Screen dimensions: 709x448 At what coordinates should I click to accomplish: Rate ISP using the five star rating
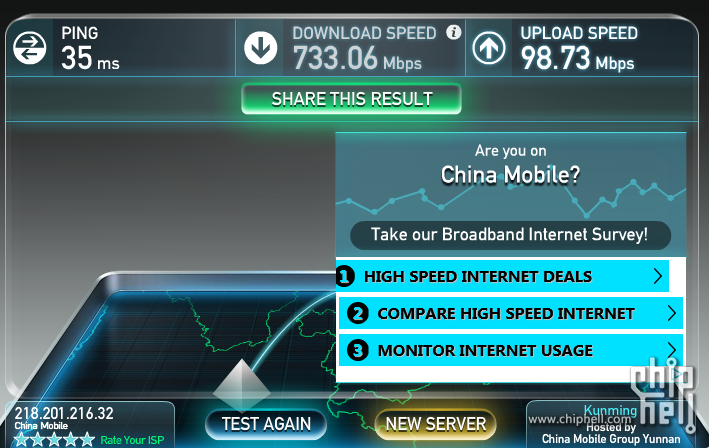tap(54, 439)
